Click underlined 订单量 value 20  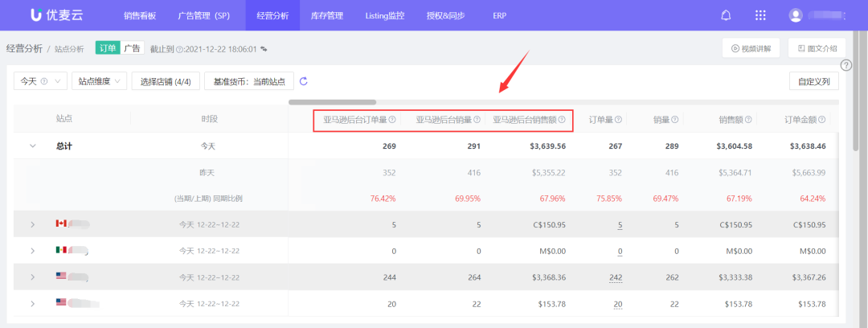point(618,304)
